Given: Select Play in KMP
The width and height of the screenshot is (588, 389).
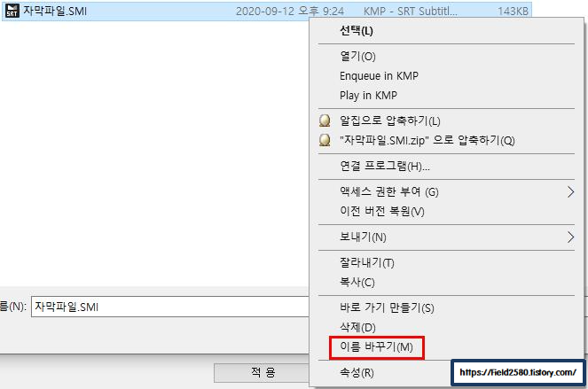Looking at the screenshot, I should (x=368, y=95).
